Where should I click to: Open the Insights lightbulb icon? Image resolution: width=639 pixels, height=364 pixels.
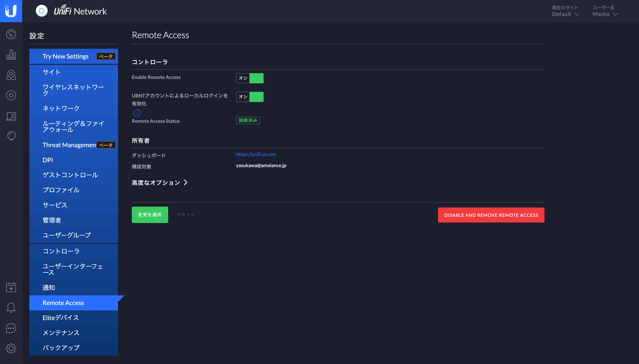[x=11, y=136]
